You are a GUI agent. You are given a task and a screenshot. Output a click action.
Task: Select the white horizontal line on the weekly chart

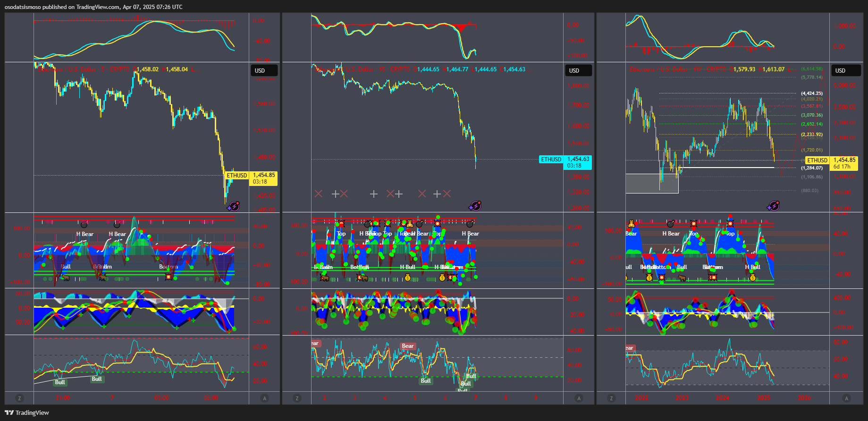(x=727, y=168)
